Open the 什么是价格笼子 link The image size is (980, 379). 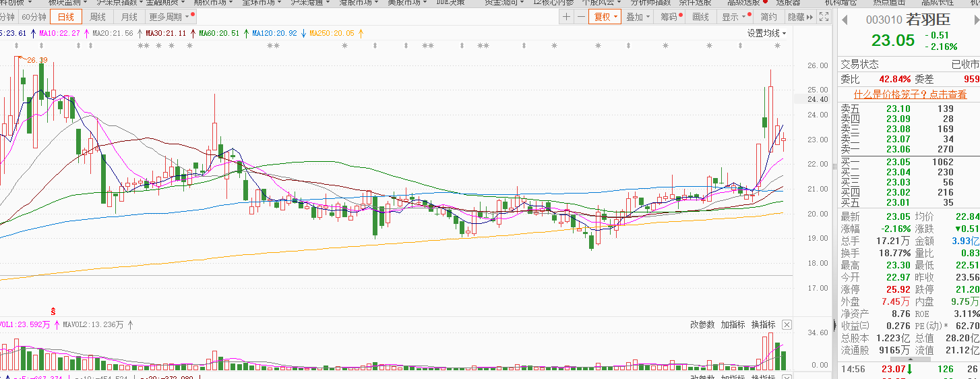pyautogui.click(x=910, y=94)
